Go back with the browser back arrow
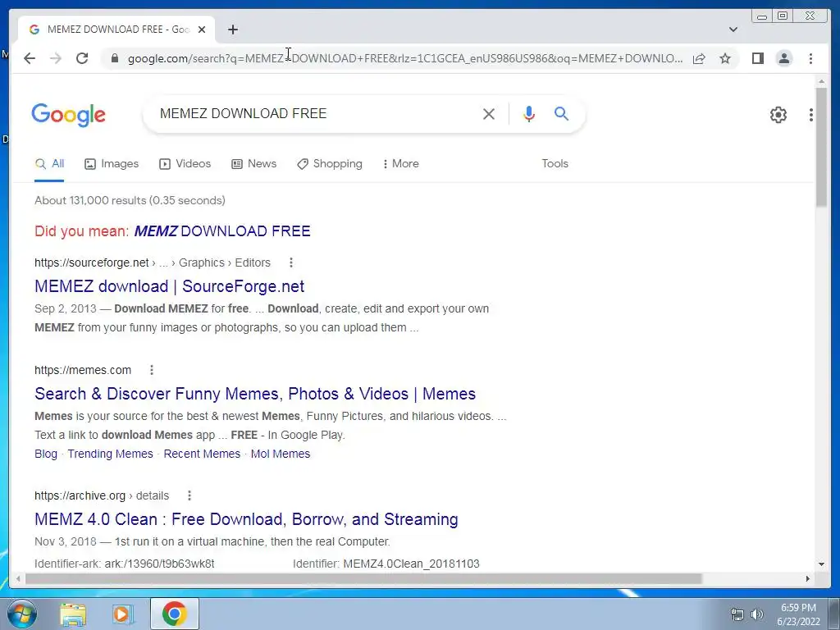 (x=30, y=58)
